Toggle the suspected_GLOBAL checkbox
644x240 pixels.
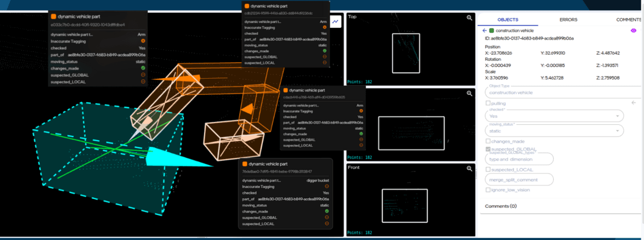pos(487,149)
